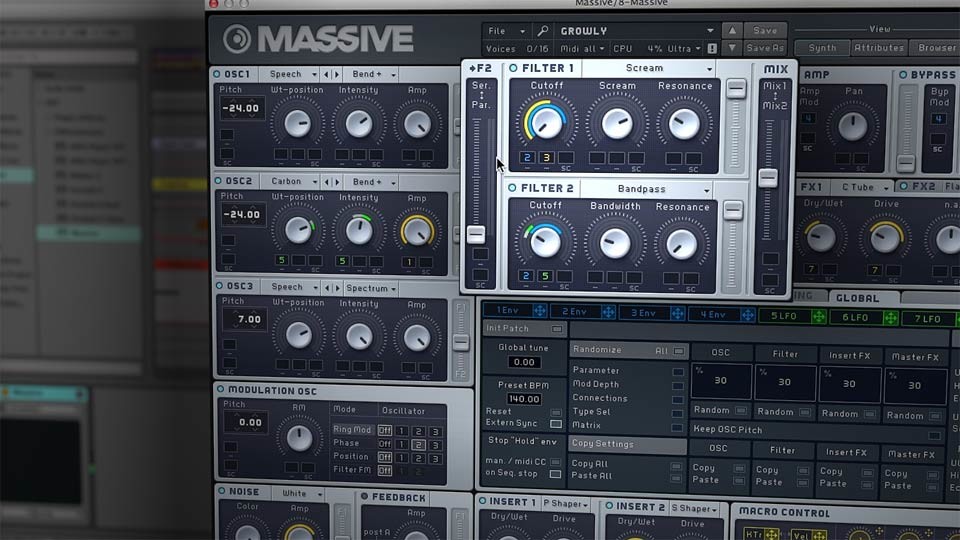This screenshot has width=960, height=540.
Task: Click the Save button
Action: pos(765,30)
